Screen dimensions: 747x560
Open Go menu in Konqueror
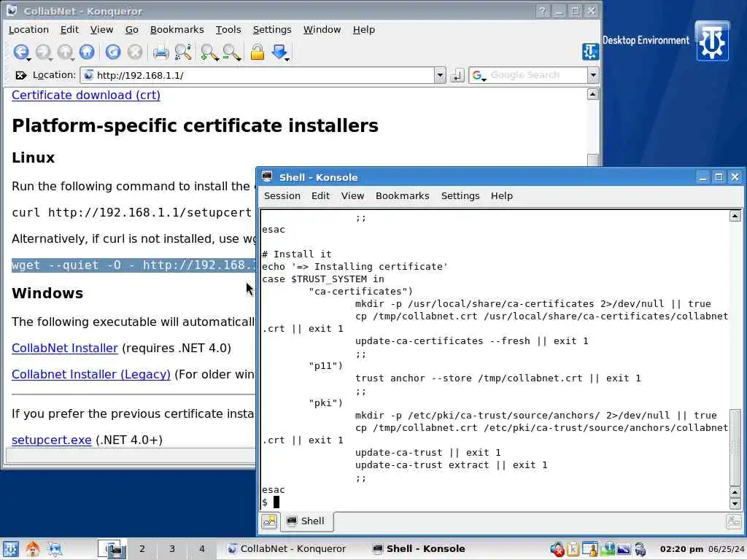[x=131, y=29]
